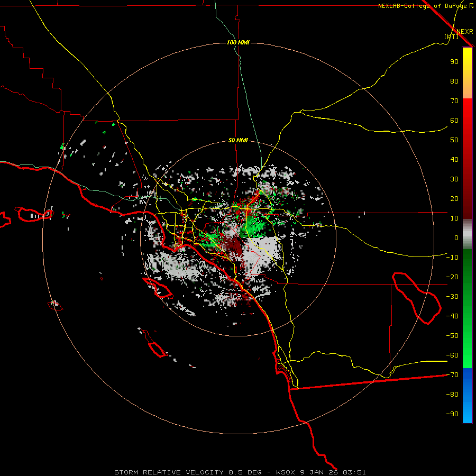Pick the blue segment of the color bar
This screenshot has height=476, width=476.
[467, 396]
